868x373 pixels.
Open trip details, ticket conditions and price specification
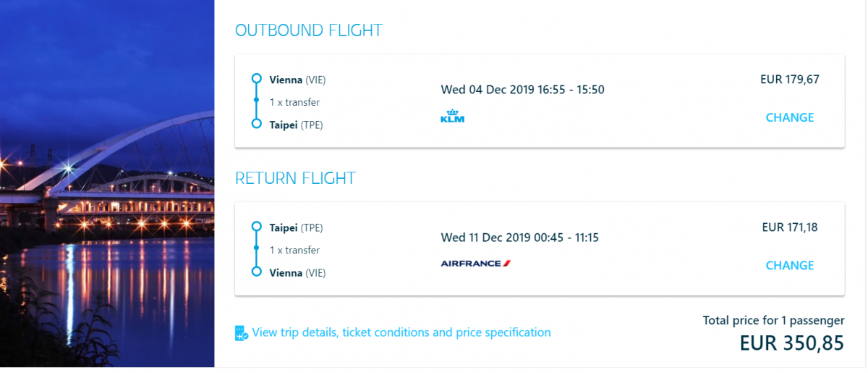pos(401,332)
